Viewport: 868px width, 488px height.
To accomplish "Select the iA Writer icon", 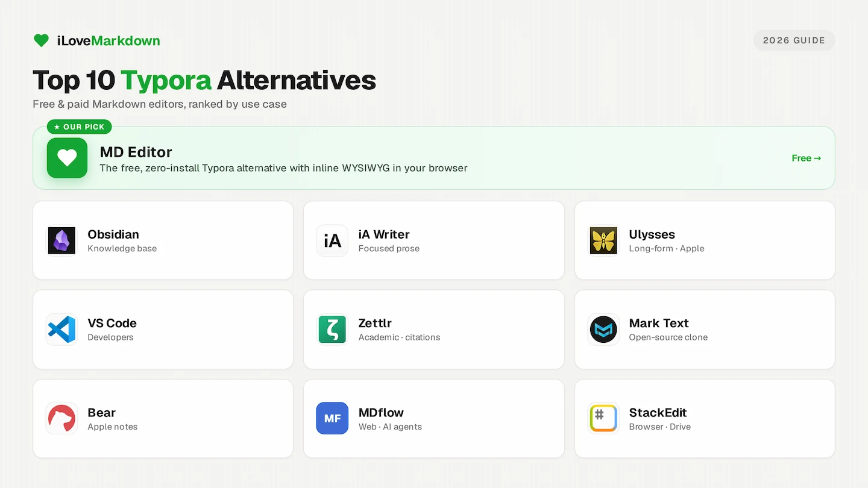I will (x=332, y=240).
